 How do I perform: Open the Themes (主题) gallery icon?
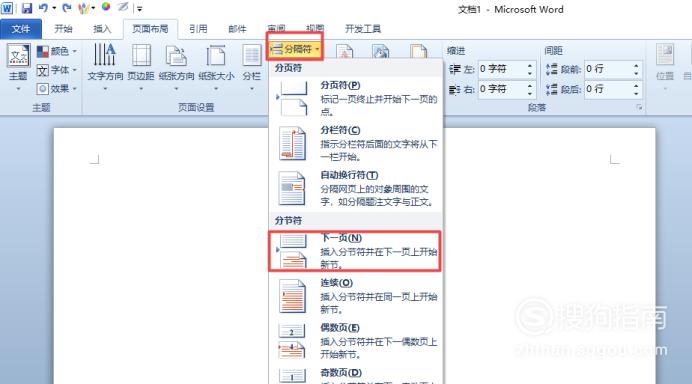19,56
